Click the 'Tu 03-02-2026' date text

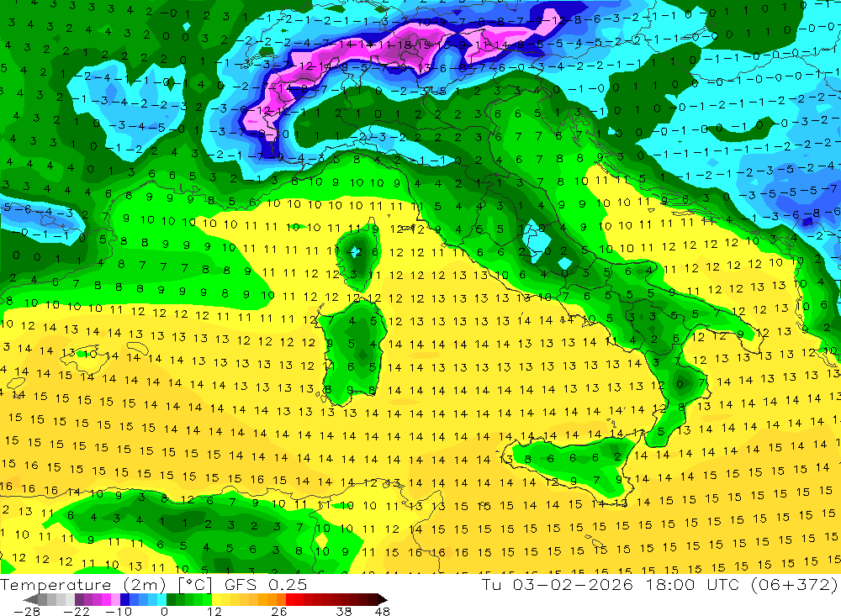click(558, 584)
